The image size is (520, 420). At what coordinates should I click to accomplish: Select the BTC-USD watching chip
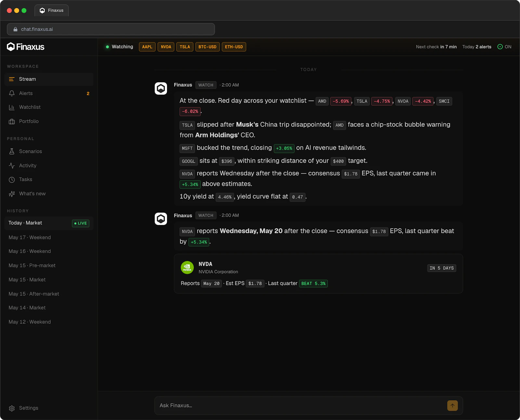point(207,47)
